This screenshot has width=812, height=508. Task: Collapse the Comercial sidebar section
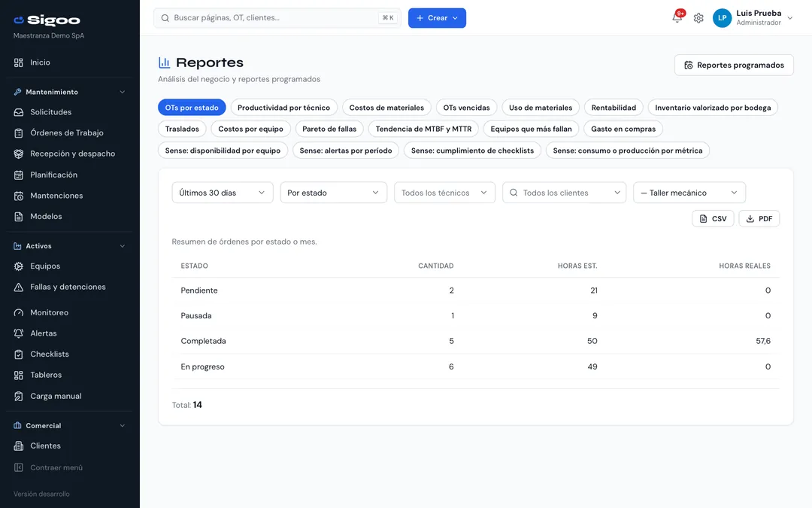[x=123, y=426]
